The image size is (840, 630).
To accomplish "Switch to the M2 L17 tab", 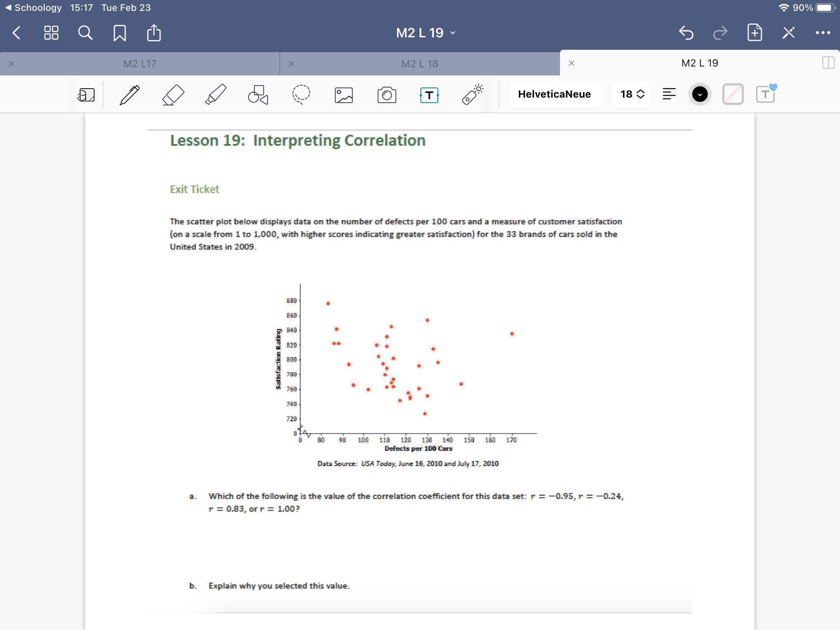I will 140,64.
